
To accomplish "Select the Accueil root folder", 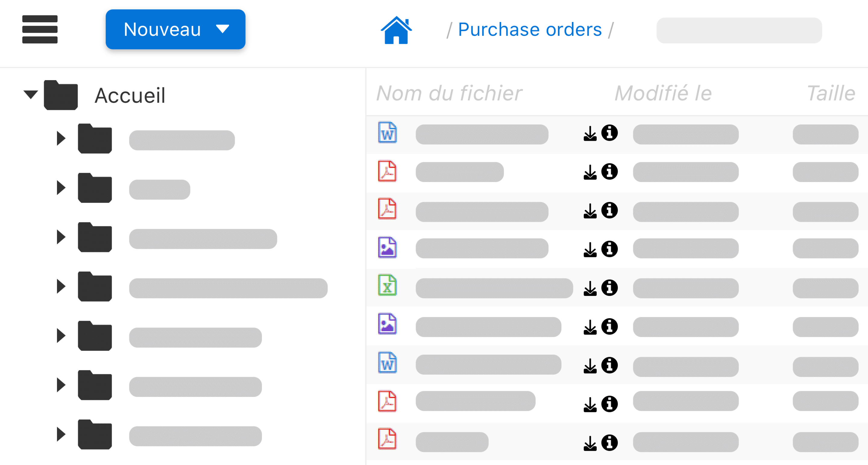I will [129, 95].
